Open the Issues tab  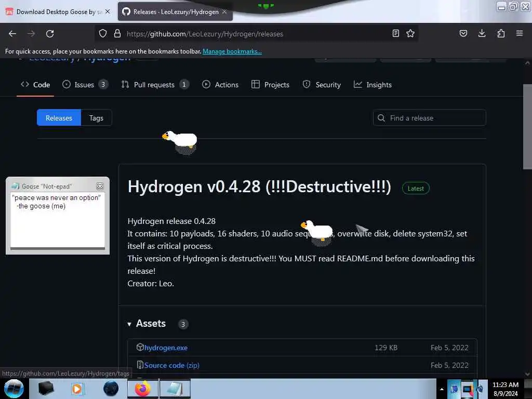(x=85, y=85)
